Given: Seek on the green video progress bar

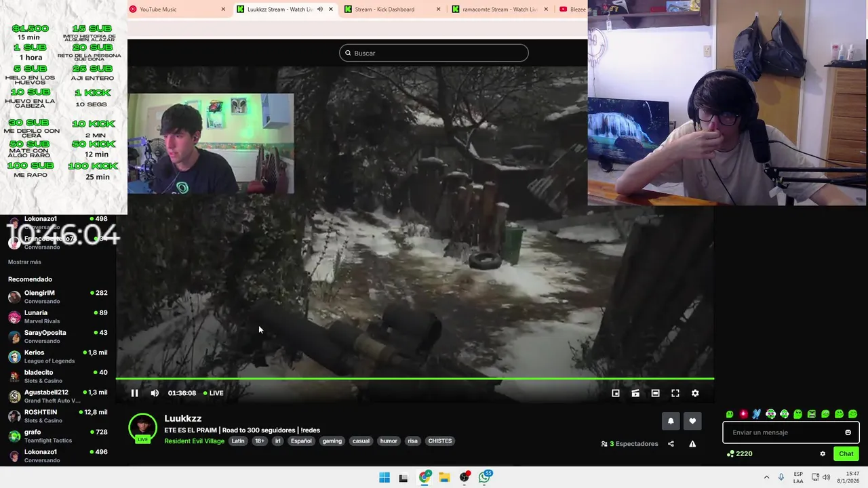Looking at the screenshot, I should 415,378.
